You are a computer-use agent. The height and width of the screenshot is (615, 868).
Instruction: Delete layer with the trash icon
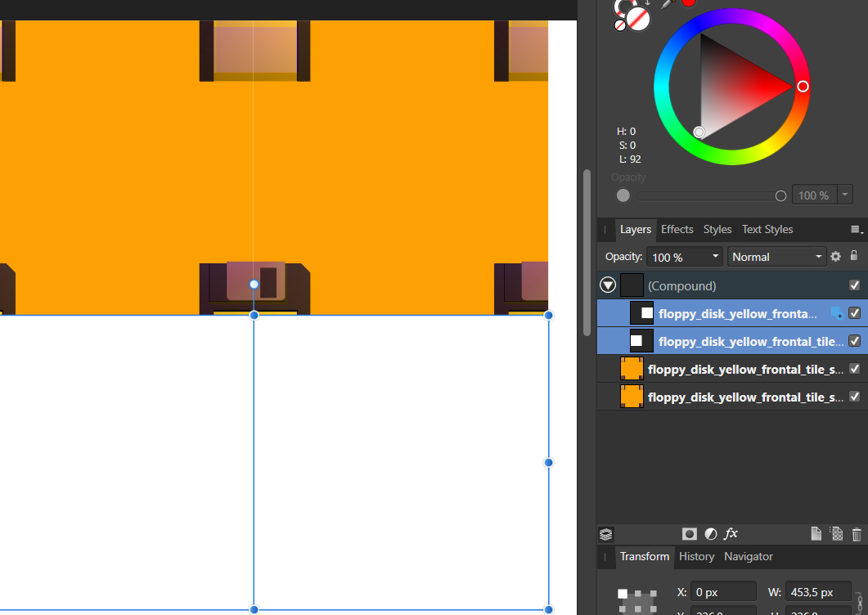tap(857, 534)
